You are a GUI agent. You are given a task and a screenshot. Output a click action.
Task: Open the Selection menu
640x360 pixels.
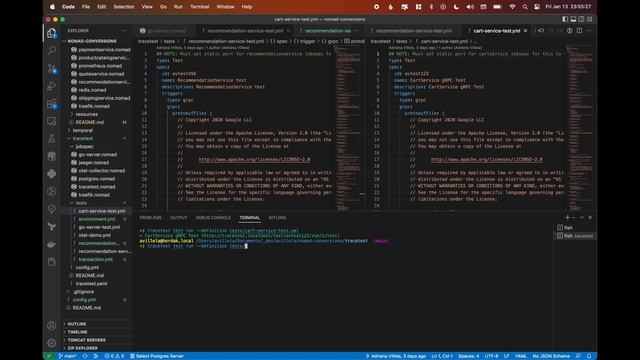click(x=123, y=7)
